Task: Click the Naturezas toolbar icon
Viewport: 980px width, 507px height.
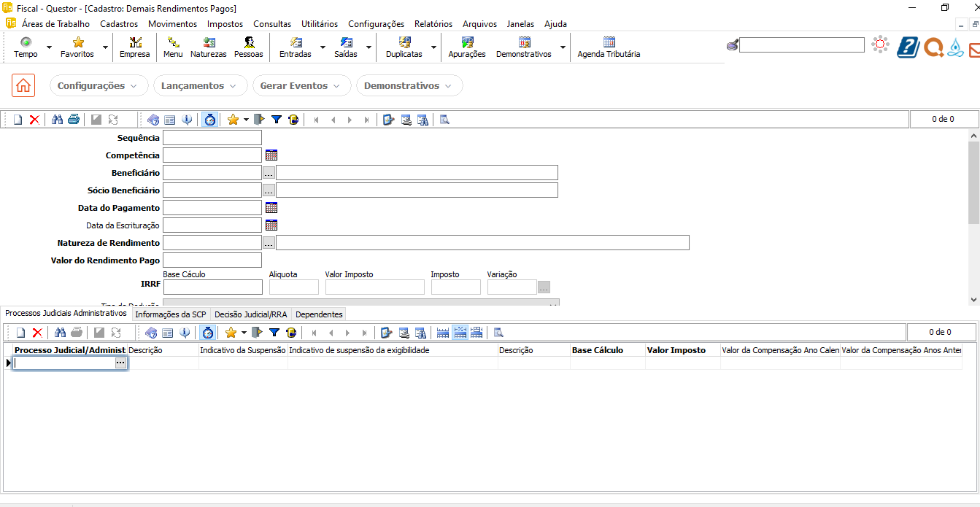Action: [x=208, y=47]
